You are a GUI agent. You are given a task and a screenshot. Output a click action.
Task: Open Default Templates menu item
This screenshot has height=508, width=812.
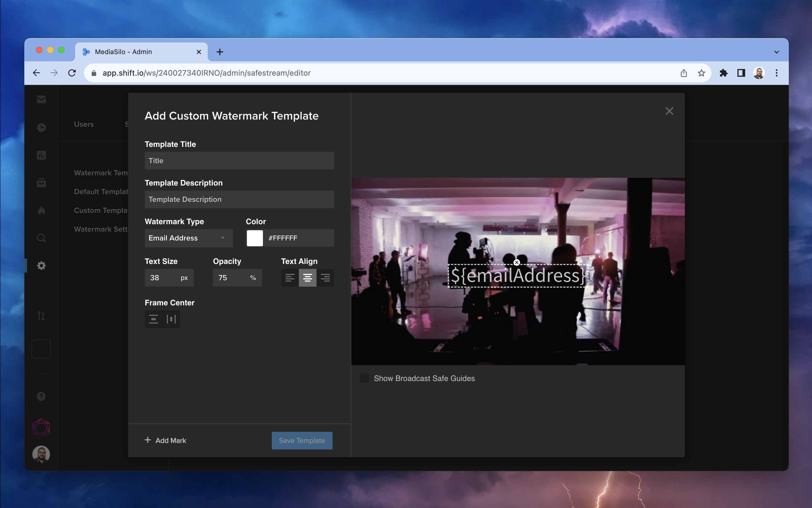101,192
